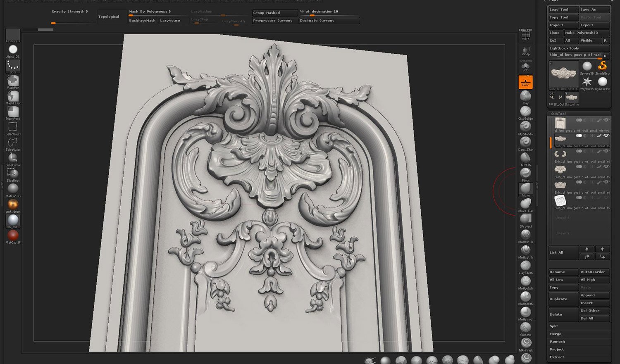Move the subtool up with up arrow
Screen dimensions: 620x364
[x=587, y=249]
